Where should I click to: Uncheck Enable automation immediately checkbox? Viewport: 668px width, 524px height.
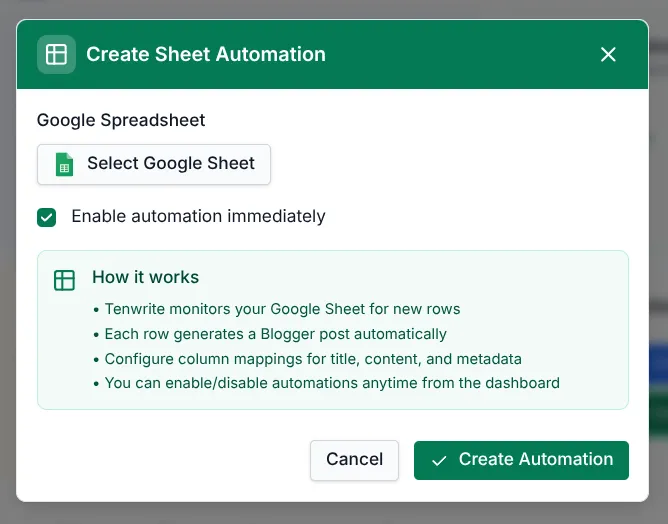coord(46,217)
